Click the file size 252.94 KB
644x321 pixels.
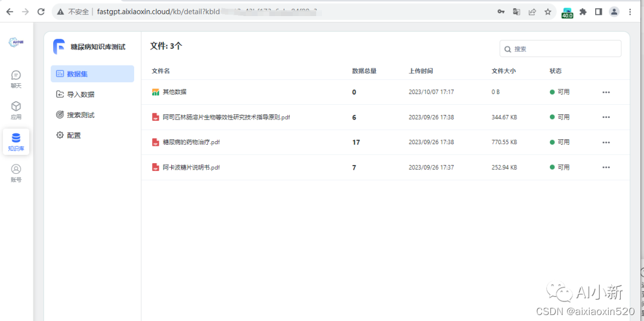click(x=504, y=167)
